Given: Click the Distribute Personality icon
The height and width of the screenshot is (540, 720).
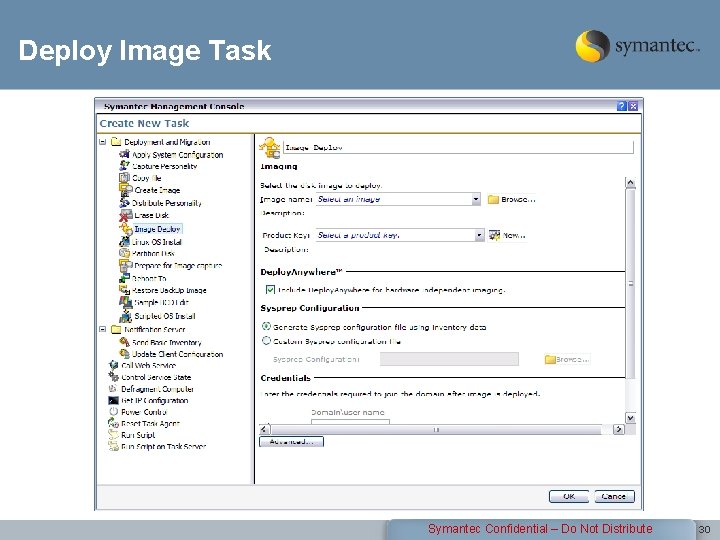Looking at the screenshot, I should 124,202.
